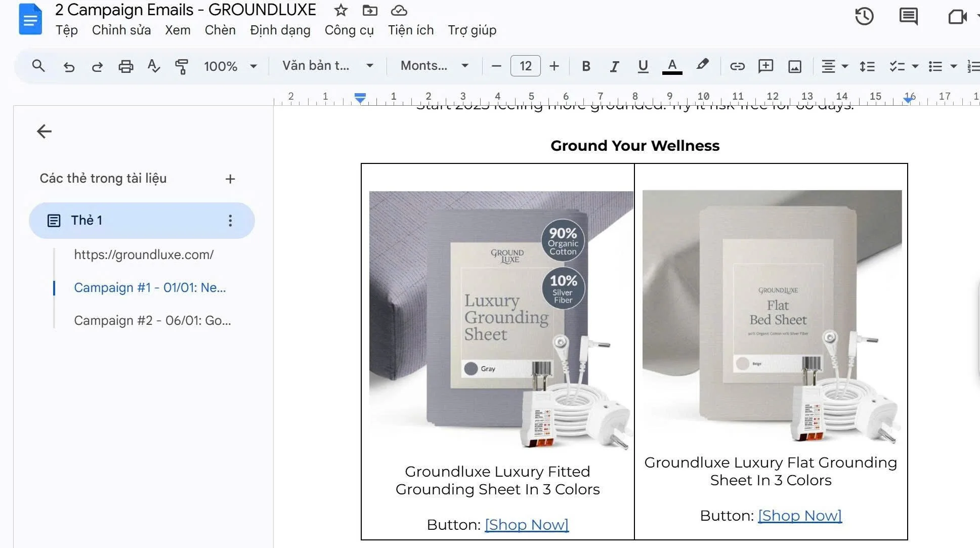This screenshot has width=980, height=548.
Task: Toggle bold formatting
Action: [586, 66]
